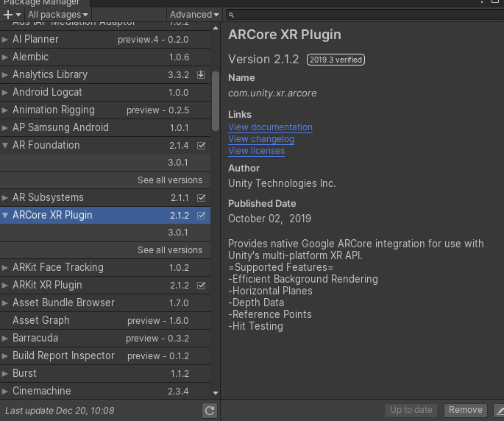504x421 pixels.
Task: Select the Analytics Library package row
Action: pos(105,75)
